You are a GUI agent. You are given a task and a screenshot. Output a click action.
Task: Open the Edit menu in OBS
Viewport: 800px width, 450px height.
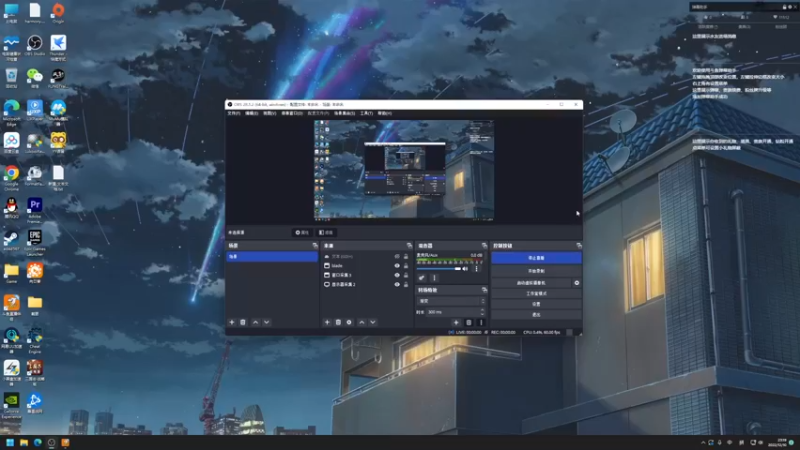pyautogui.click(x=252, y=113)
